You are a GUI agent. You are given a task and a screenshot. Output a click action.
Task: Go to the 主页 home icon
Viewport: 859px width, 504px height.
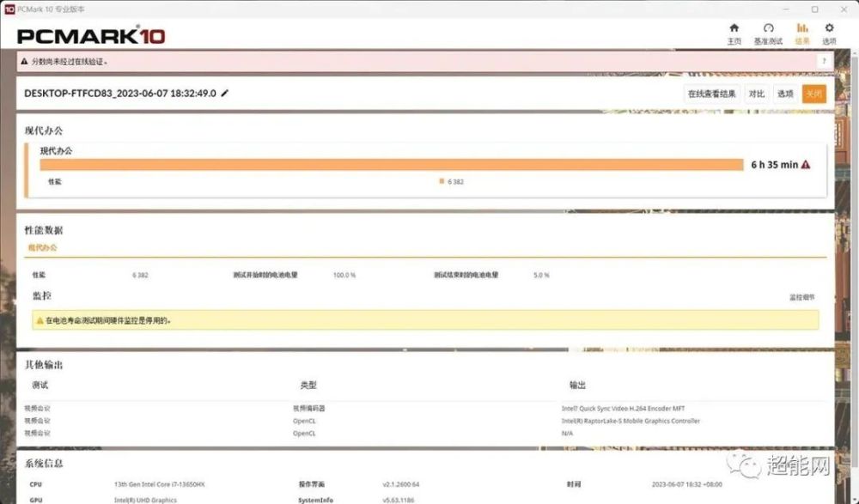pyautogui.click(x=734, y=28)
